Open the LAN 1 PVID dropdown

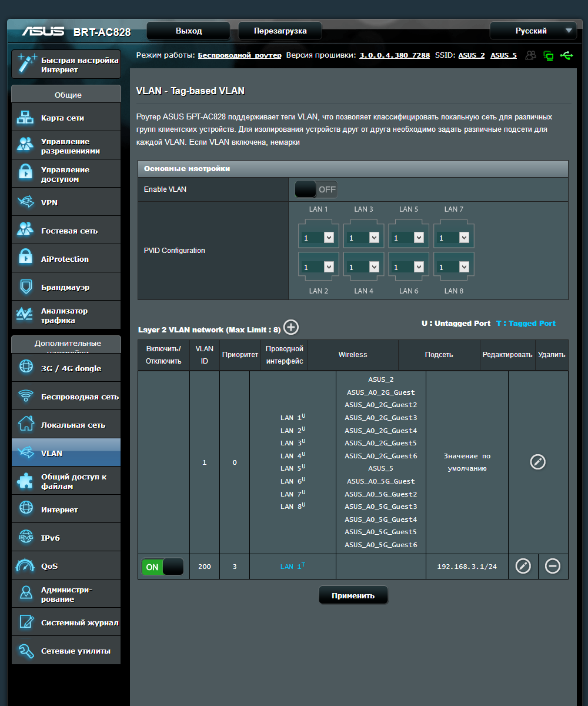318,237
